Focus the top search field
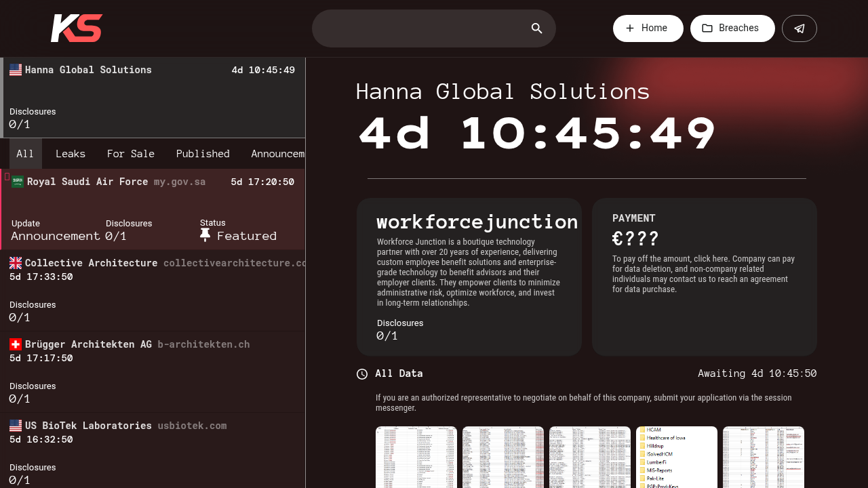 434,28
